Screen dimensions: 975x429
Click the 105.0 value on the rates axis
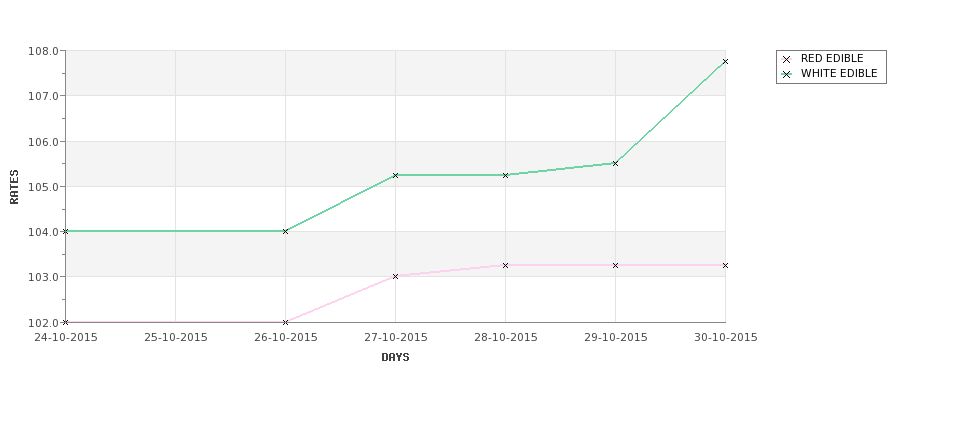coord(44,187)
